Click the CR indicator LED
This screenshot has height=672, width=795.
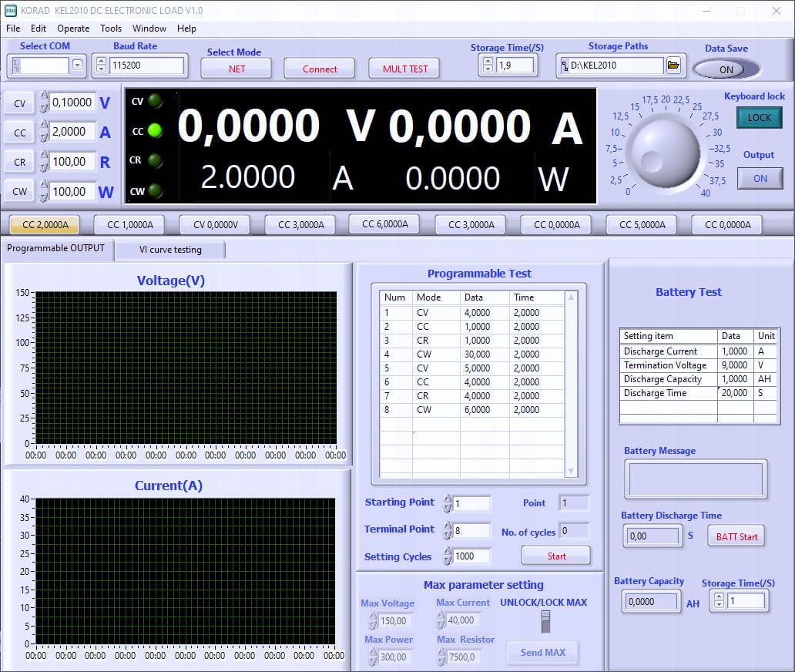(155, 161)
